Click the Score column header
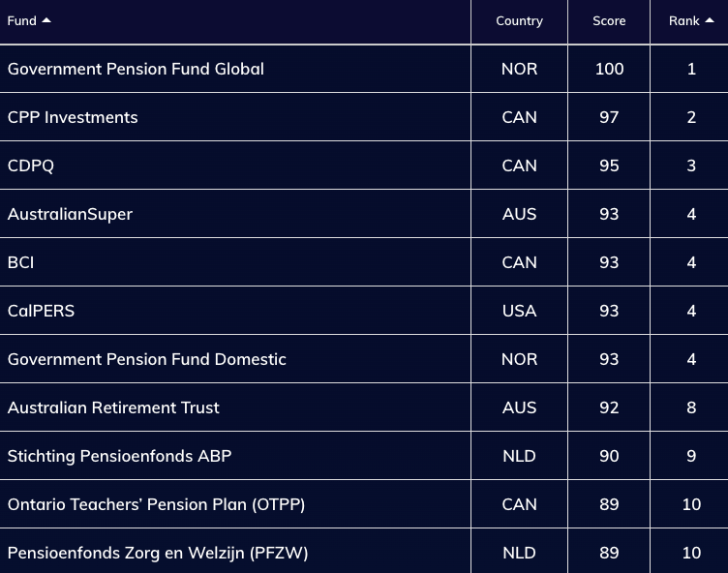Image resolution: width=728 pixels, height=573 pixels. [x=609, y=20]
